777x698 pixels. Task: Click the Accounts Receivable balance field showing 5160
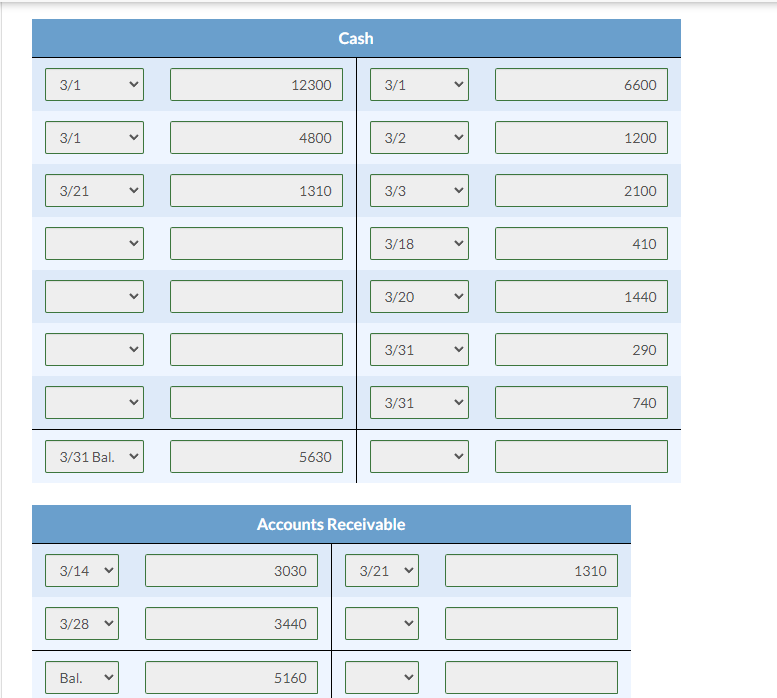pyautogui.click(x=231, y=678)
